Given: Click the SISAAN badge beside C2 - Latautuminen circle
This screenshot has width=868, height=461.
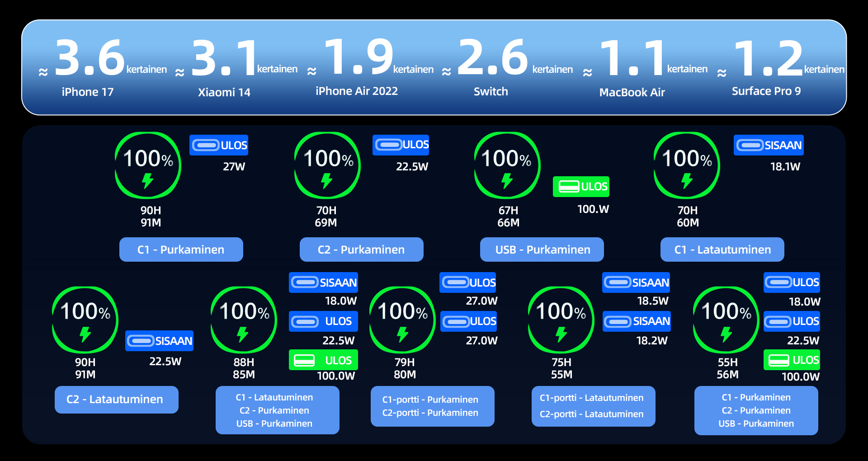Looking at the screenshot, I should point(159,341).
